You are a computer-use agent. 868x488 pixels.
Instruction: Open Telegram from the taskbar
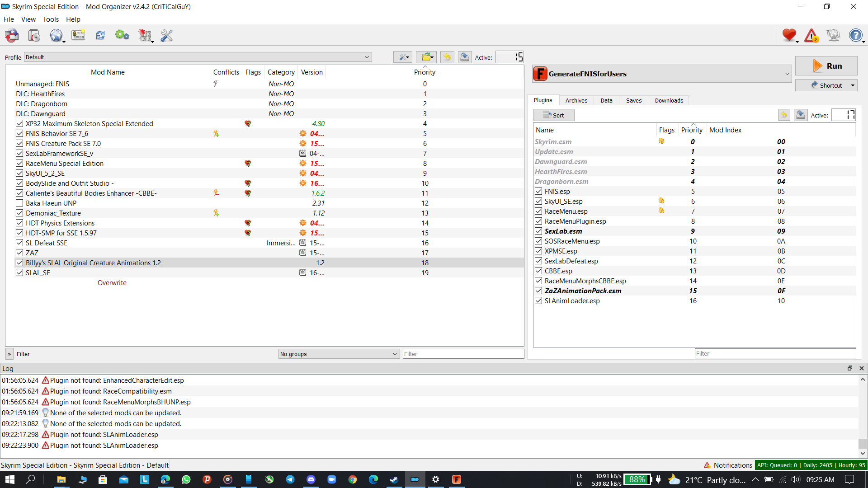coord(290,479)
